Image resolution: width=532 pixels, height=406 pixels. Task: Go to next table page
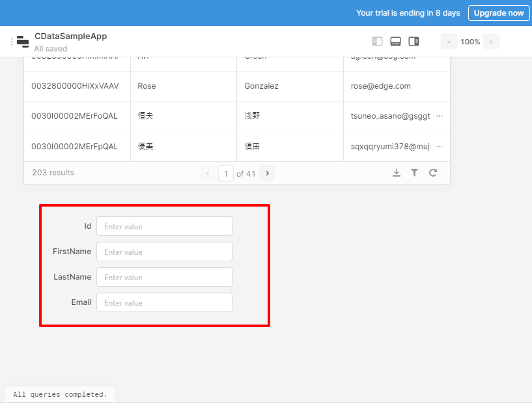[267, 173]
